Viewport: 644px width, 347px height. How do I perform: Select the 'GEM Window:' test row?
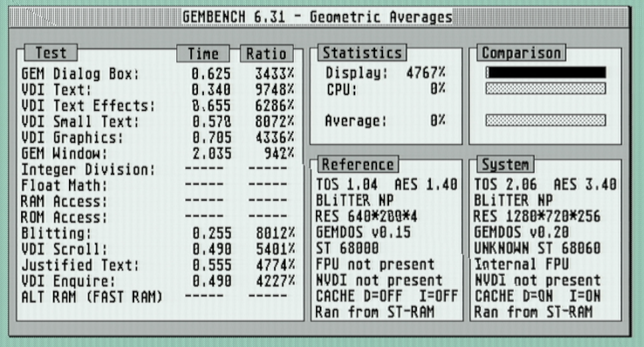(158, 154)
